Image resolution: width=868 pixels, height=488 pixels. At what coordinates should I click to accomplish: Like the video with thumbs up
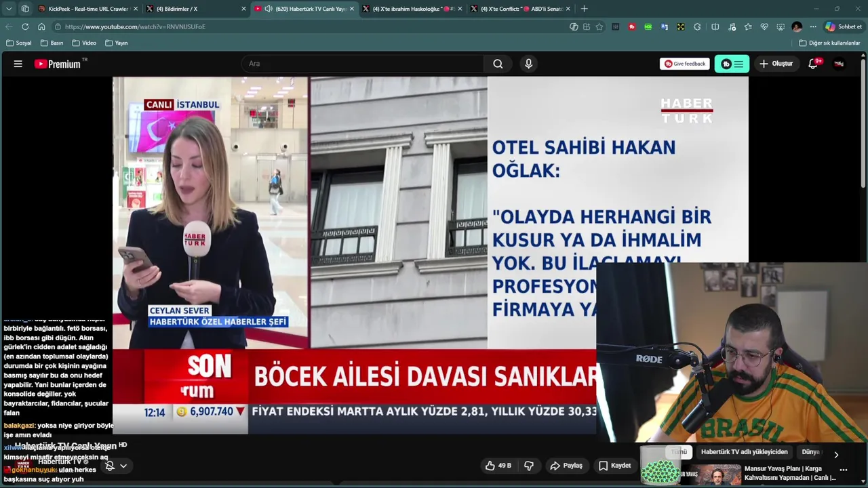point(498,466)
